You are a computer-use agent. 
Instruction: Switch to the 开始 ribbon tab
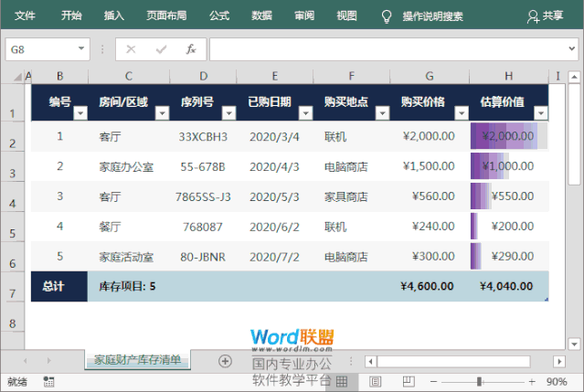(x=71, y=16)
